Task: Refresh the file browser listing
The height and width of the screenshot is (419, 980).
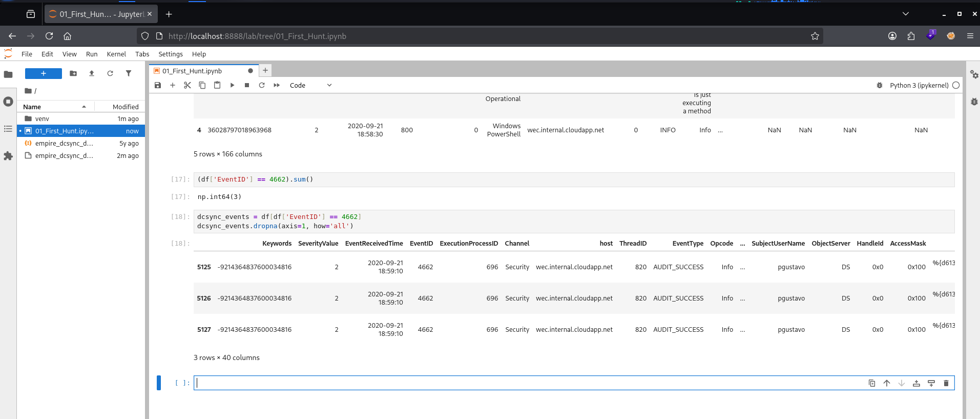Action: 110,73
